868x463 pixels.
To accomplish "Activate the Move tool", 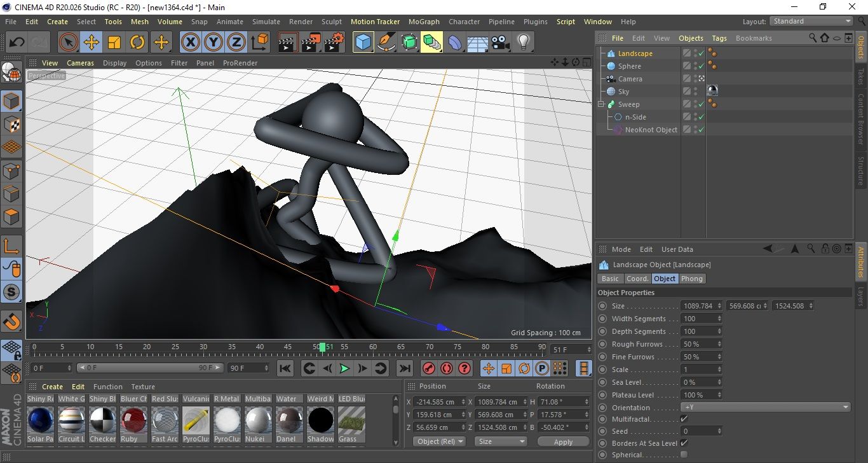I will (92, 43).
